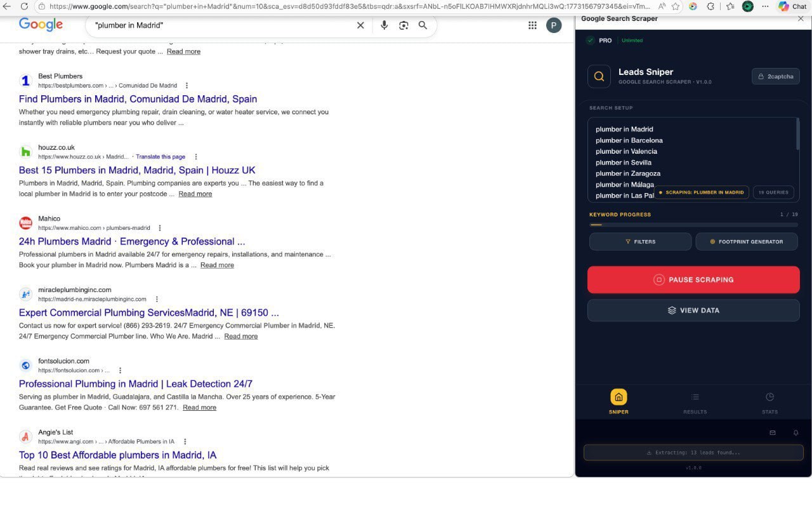Clear the Google search box with X

coord(360,25)
